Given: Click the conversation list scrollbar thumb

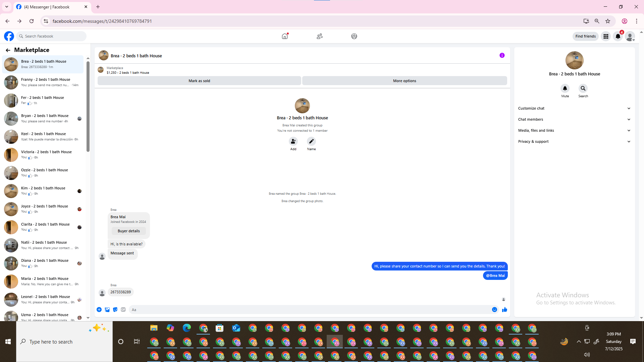Looking at the screenshot, I should [x=88, y=106].
